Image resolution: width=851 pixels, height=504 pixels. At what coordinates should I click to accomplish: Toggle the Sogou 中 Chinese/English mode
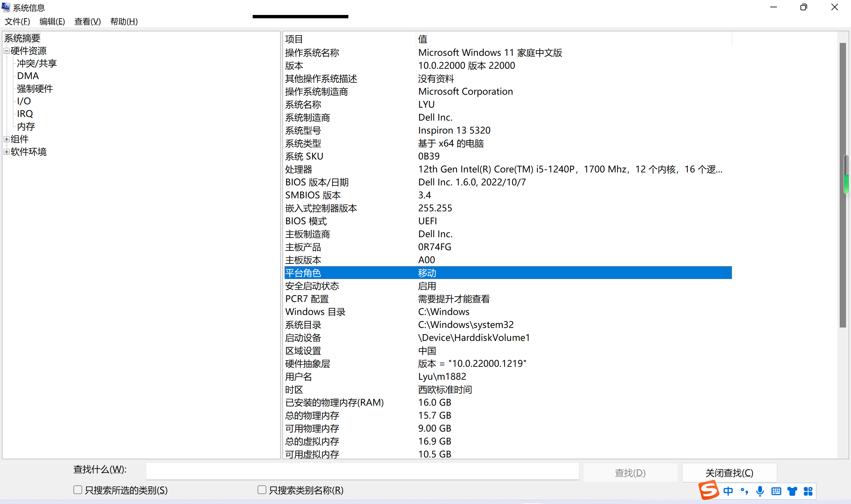point(728,491)
